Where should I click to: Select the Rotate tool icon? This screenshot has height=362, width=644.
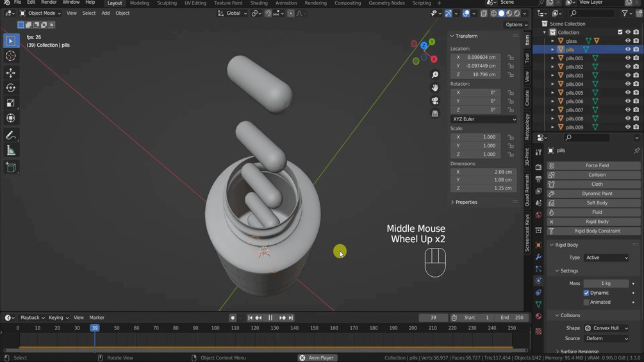pos(11,88)
